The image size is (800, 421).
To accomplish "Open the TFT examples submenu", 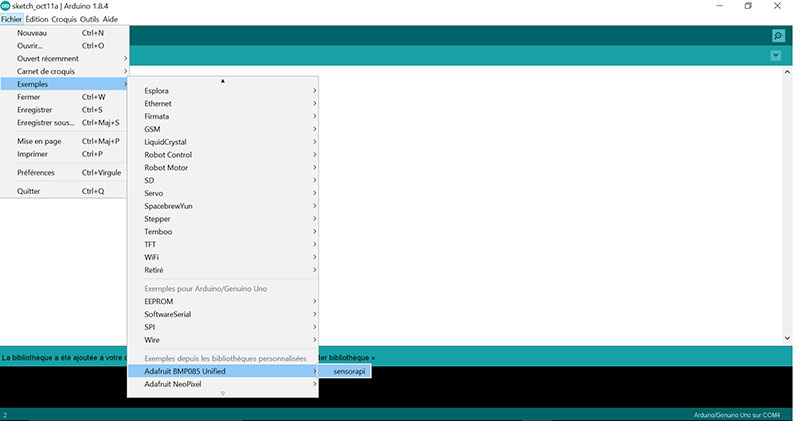I will coord(223,244).
